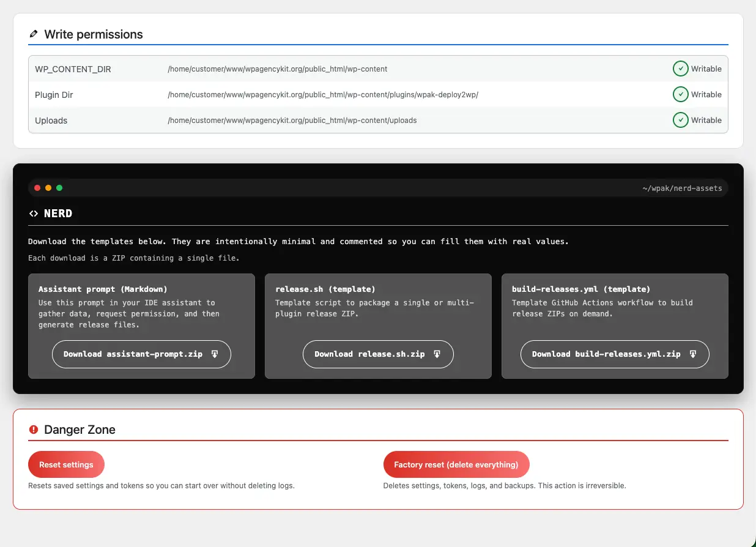Click the 'This action is irreversible' description
This screenshot has height=547, width=756.
click(x=505, y=486)
